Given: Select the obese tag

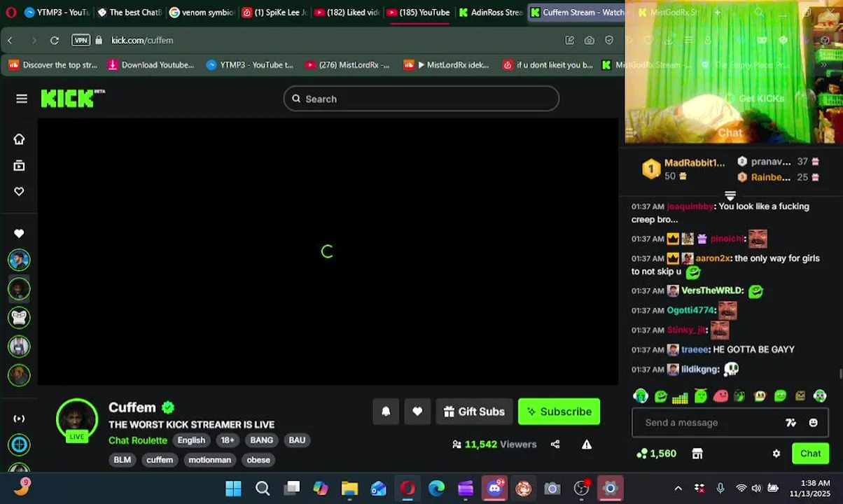Looking at the screenshot, I should tap(258, 460).
